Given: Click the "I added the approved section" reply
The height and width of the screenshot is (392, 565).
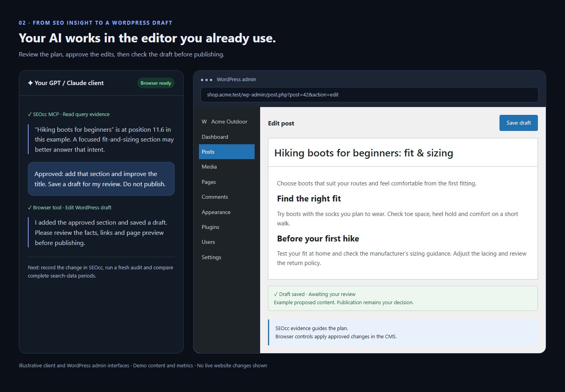Looking at the screenshot, I should pyautogui.click(x=101, y=232).
